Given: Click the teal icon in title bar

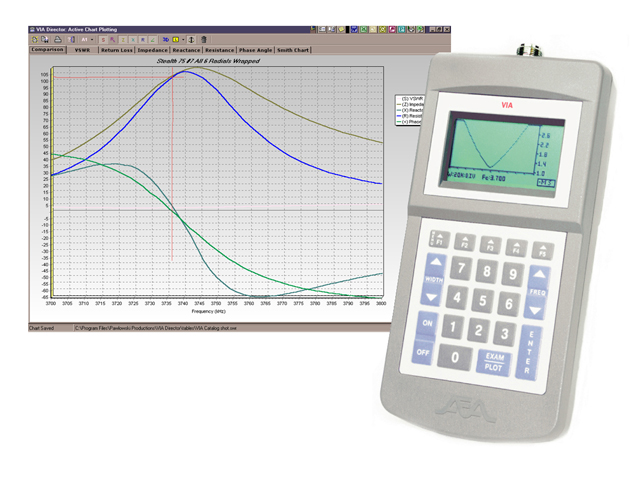Looking at the screenshot, I should [x=402, y=29].
